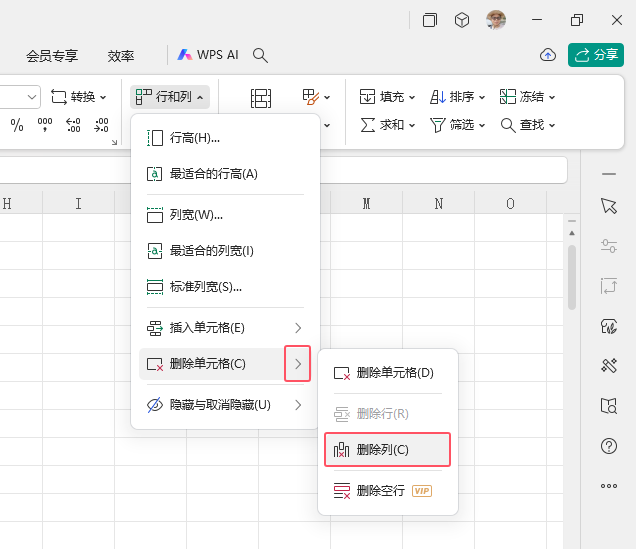Image resolution: width=636 pixels, height=549 pixels.
Task: Open number format dialog launcher
Action: [x=114, y=142]
